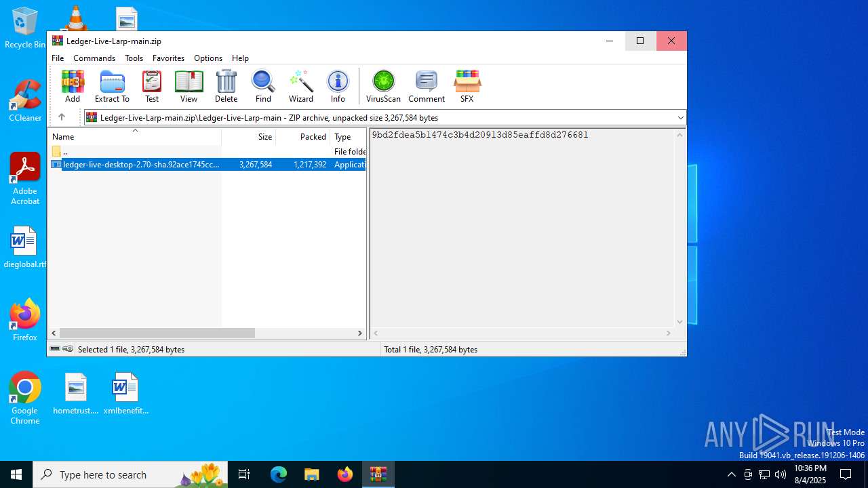The width and height of the screenshot is (868, 488).
Task: Run the Test archive tool
Action: coord(152,86)
